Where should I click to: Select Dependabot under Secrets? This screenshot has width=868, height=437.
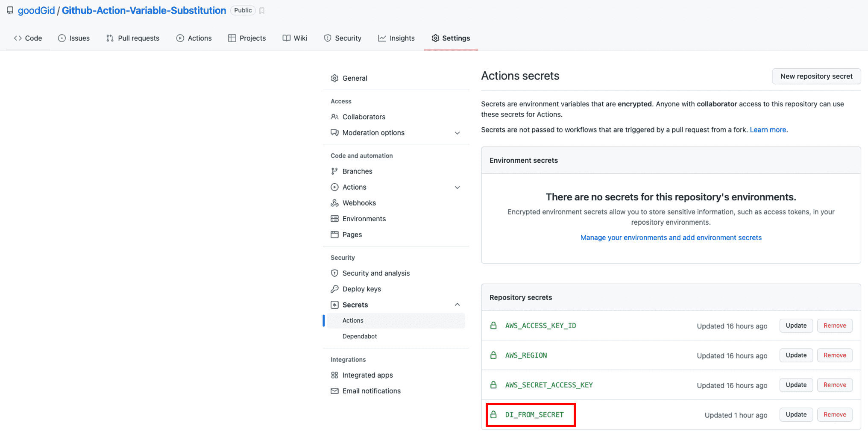[360, 336]
